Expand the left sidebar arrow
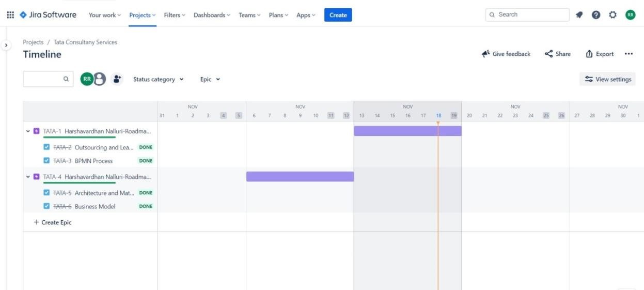 6,45
